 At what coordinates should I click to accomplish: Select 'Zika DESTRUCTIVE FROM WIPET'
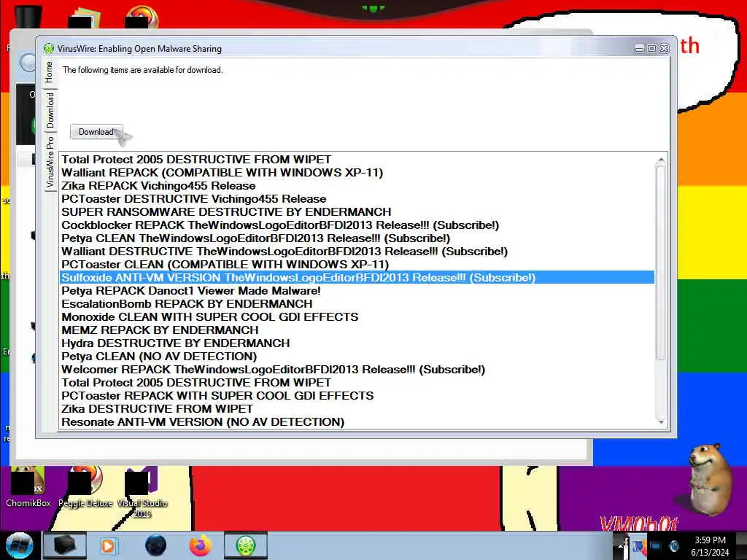point(357,409)
